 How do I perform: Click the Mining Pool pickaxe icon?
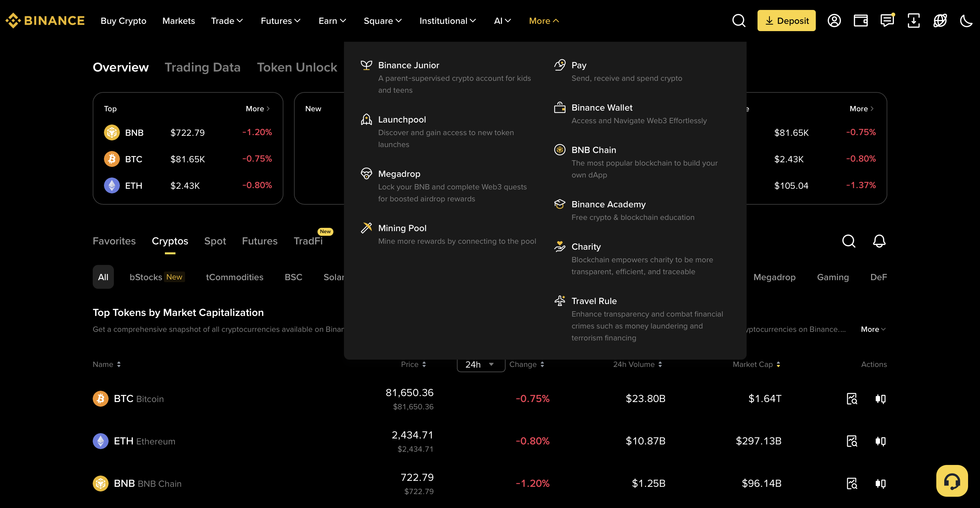[367, 228]
